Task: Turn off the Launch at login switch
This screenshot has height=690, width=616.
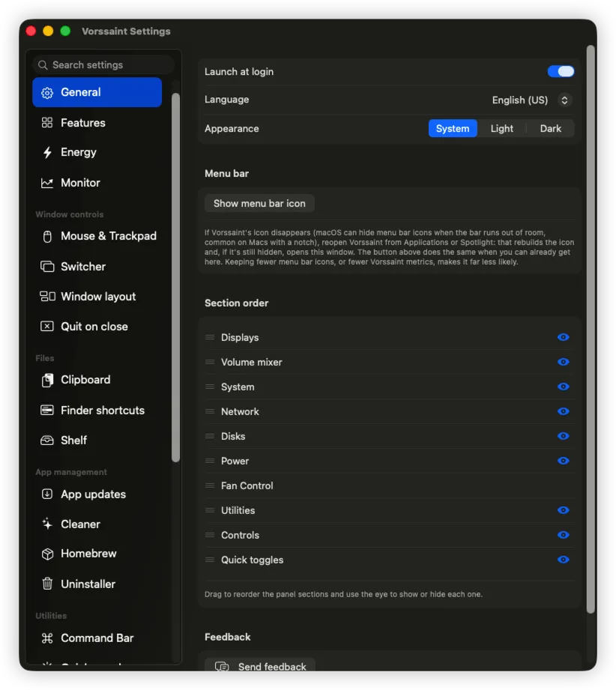Action: coord(561,71)
